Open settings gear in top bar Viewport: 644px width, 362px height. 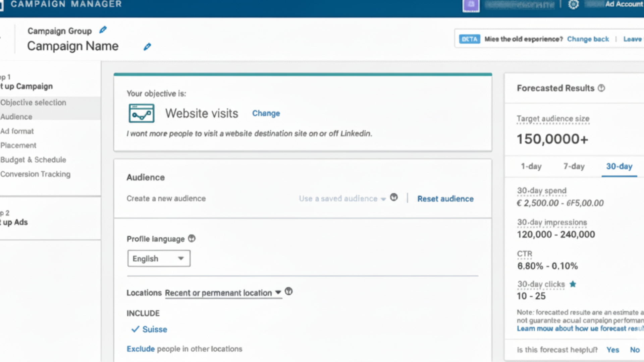click(573, 4)
